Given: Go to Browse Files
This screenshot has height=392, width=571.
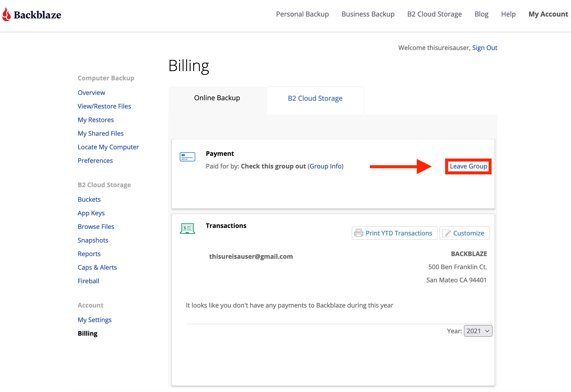Looking at the screenshot, I should (x=96, y=226).
